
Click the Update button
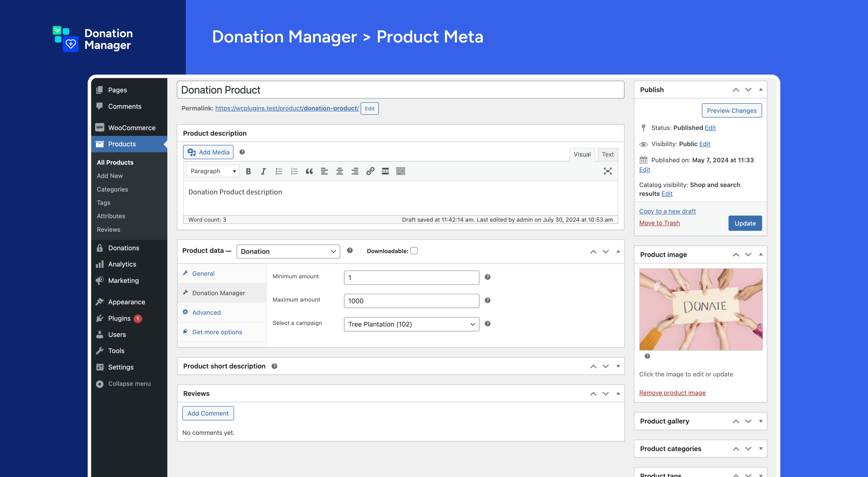point(745,223)
